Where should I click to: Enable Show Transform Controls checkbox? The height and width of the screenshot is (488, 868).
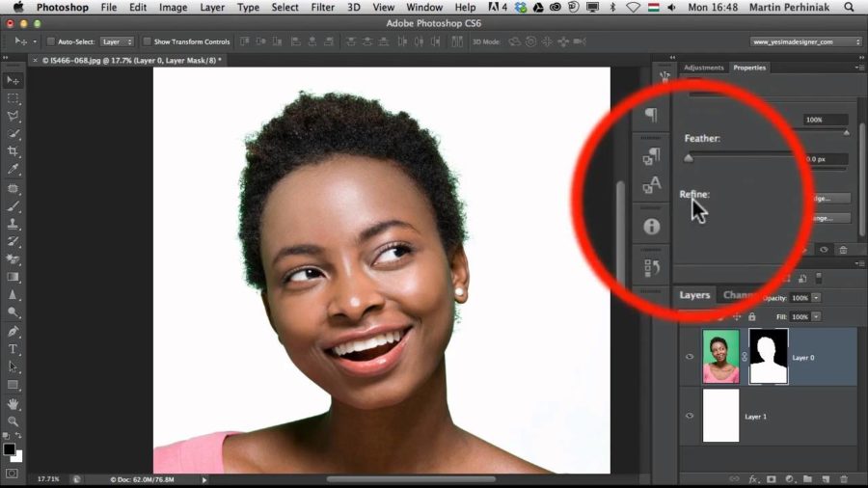[x=147, y=41]
